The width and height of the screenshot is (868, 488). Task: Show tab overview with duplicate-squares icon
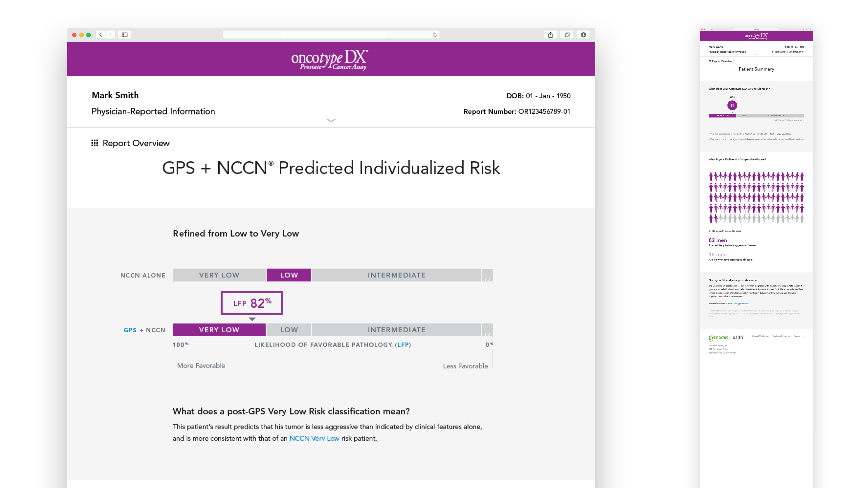[567, 35]
